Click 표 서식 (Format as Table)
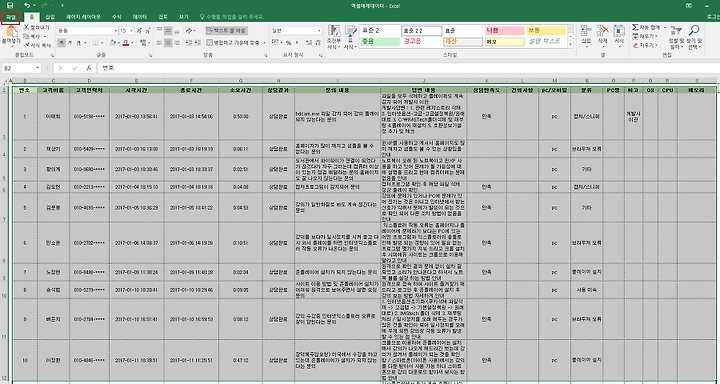720x384 pixels. 350,37
